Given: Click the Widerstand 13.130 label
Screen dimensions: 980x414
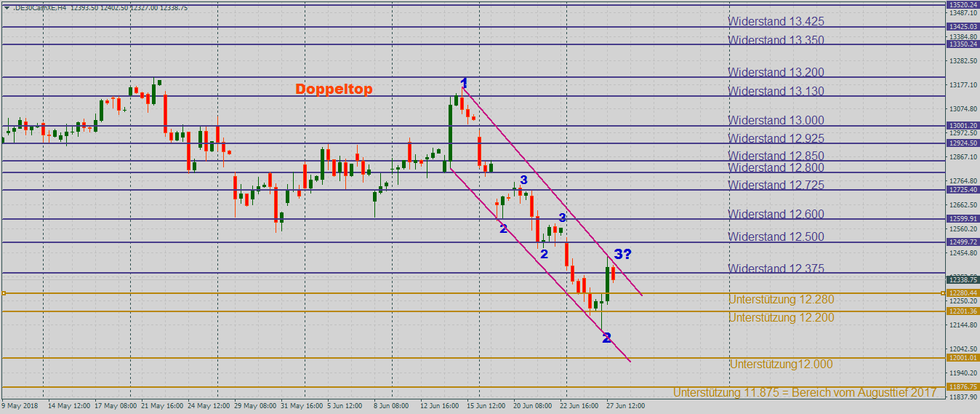Looking at the screenshot, I should tap(776, 91).
